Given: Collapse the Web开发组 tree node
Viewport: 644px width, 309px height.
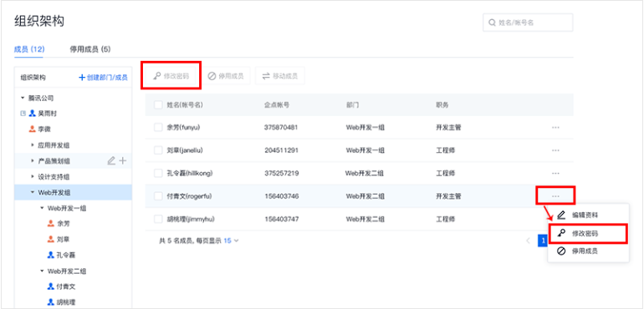Looking at the screenshot, I should tap(33, 192).
